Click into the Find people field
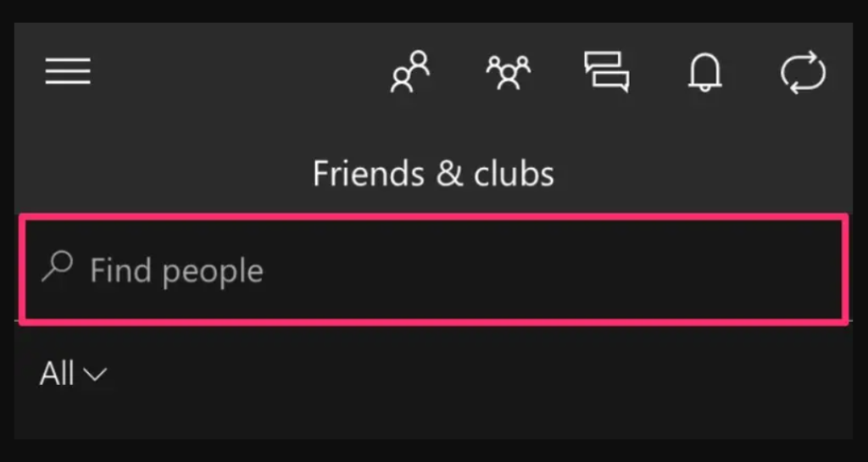This screenshot has width=868, height=462. click(433, 269)
